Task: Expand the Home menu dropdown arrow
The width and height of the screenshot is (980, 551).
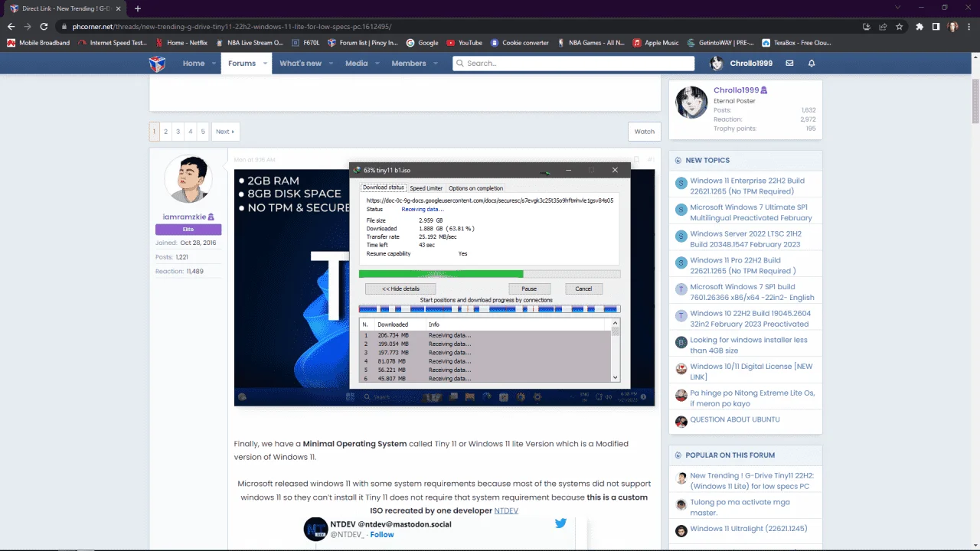Action: [214, 64]
